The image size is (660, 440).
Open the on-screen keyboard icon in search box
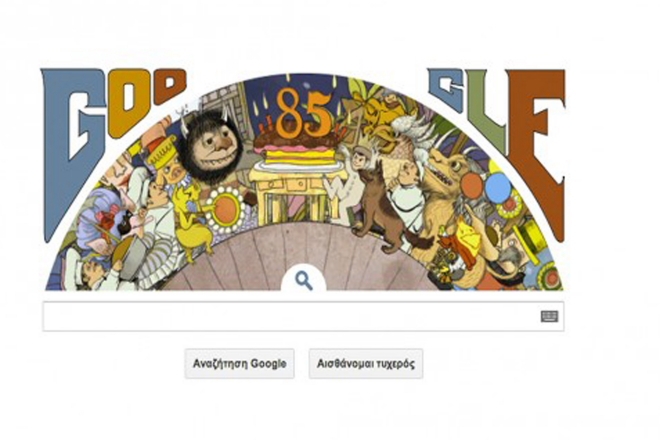(x=549, y=316)
